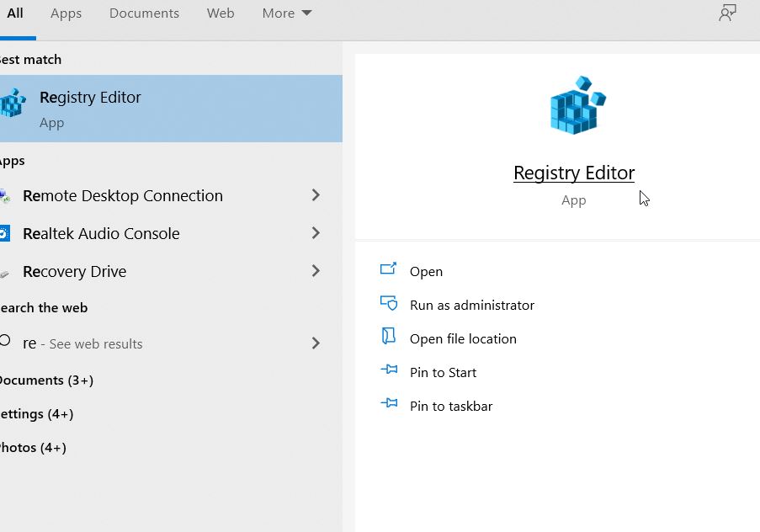Screen dimensions: 760x532
Task: Click the Run as administrator shield icon
Action: point(389,303)
